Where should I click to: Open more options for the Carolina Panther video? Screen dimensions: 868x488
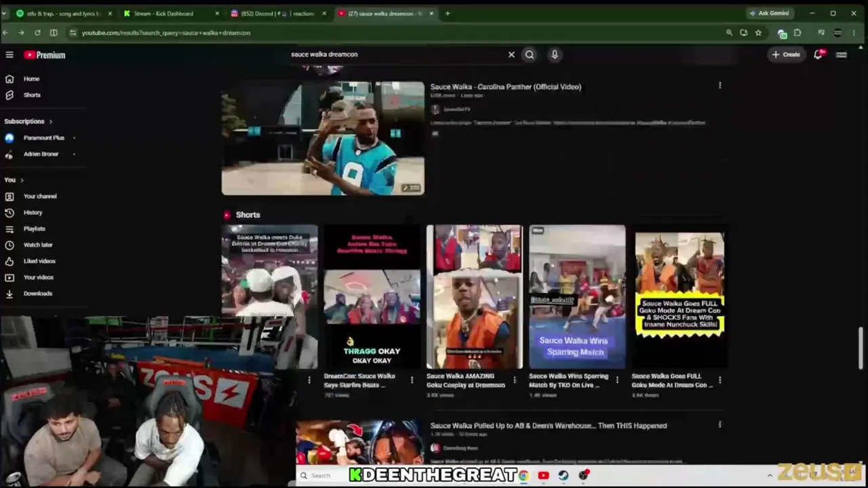(x=719, y=85)
